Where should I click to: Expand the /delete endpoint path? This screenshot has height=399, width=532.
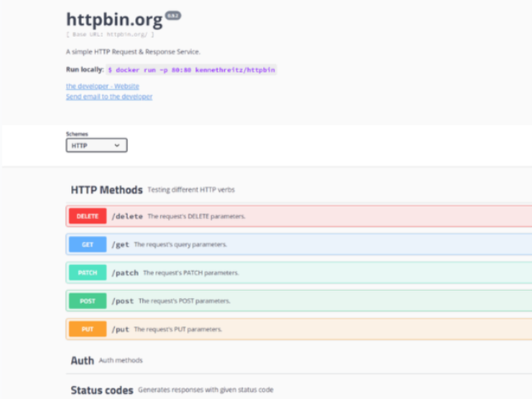(127, 216)
